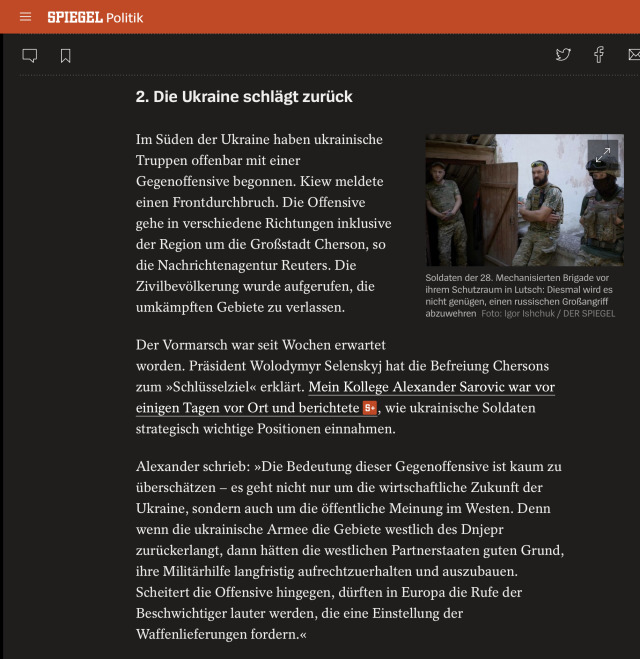Share the article by email
This screenshot has height=659, width=640.
(634, 55)
